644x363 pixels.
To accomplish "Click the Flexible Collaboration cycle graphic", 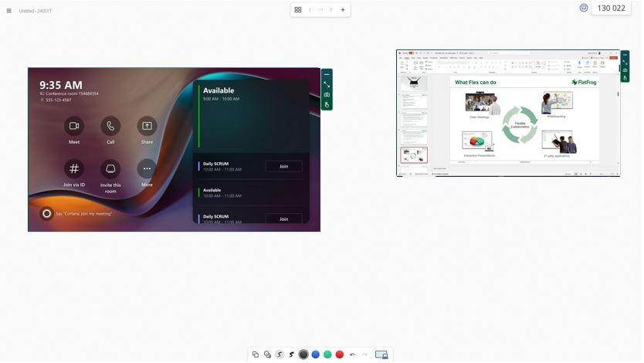I will point(520,124).
